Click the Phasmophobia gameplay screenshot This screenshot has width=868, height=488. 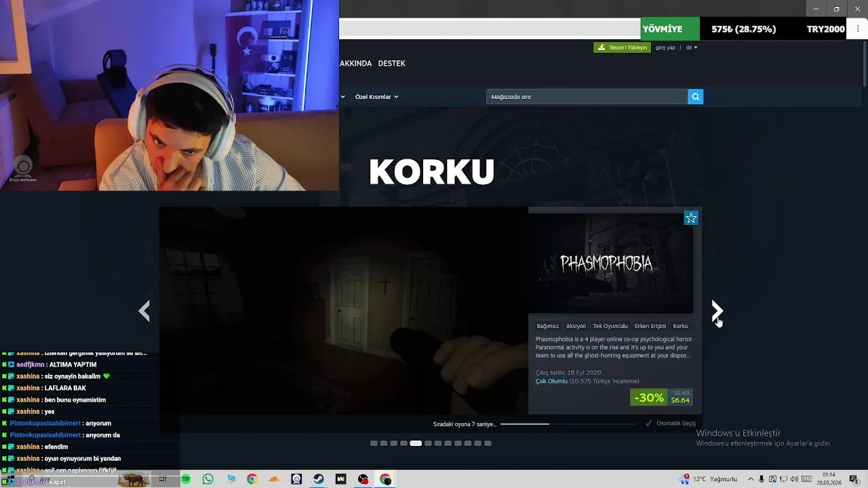click(x=344, y=310)
